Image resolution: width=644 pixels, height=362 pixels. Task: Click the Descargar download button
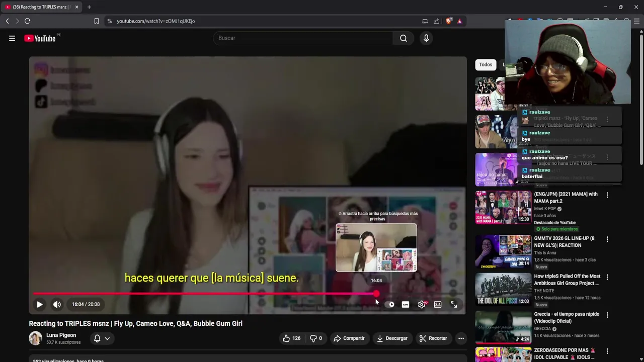click(x=392, y=338)
